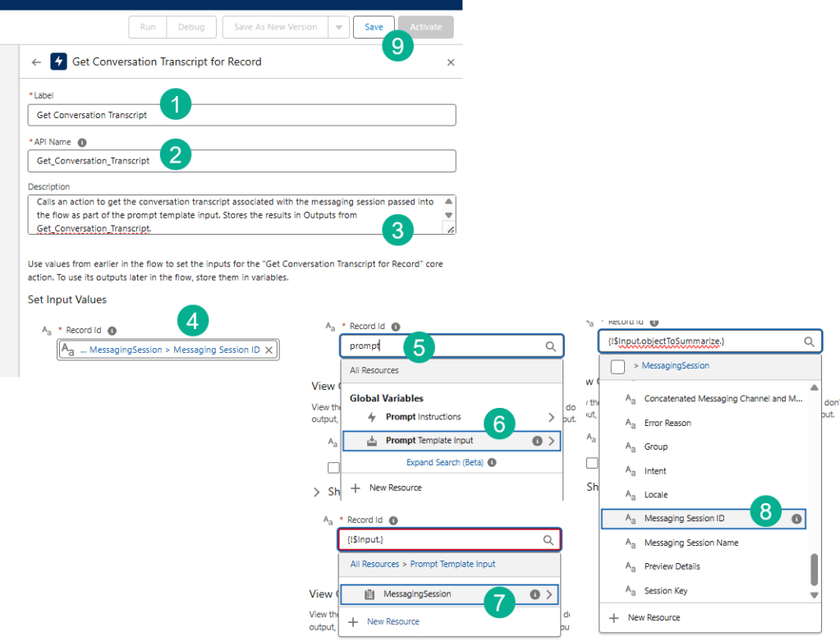840x641 pixels.
Task: Click the Save button
Action: pyautogui.click(x=374, y=27)
